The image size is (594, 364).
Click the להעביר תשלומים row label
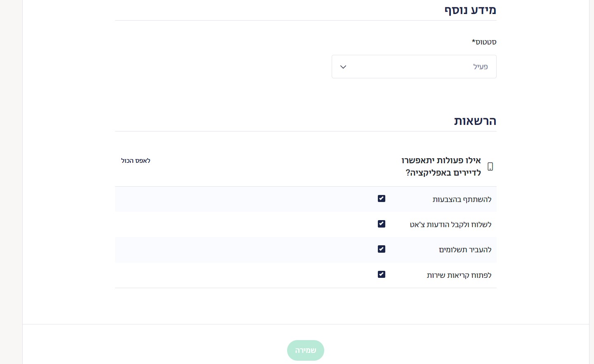[x=465, y=250]
